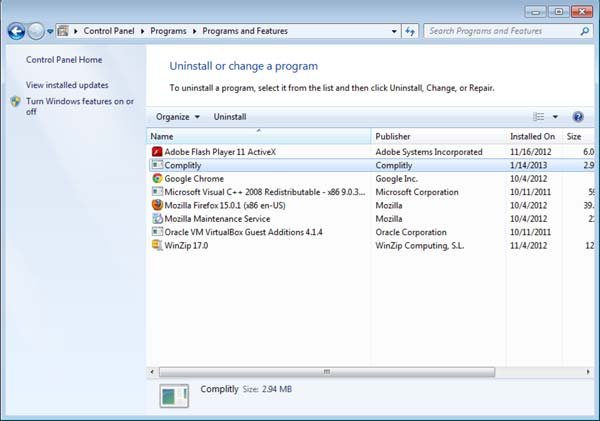This screenshot has width=600, height=421.
Task: Click the Refresh button beside address bar
Action: point(410,31)
